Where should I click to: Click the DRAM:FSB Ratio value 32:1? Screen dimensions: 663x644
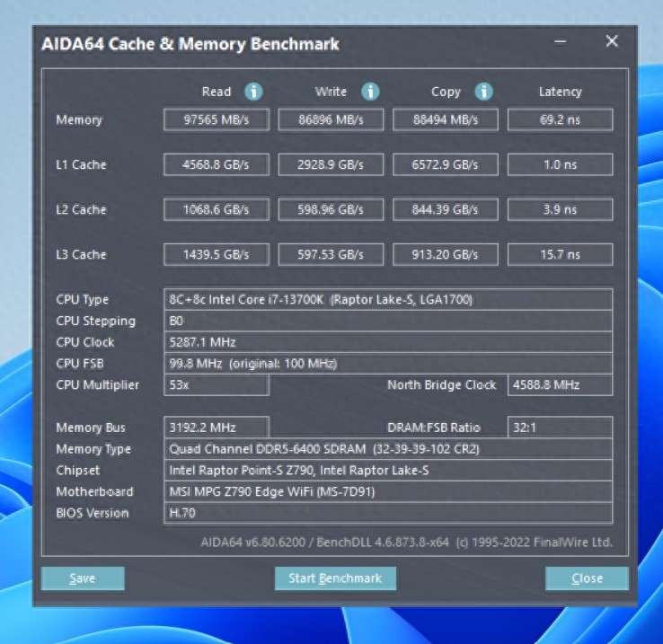(561, 428)
